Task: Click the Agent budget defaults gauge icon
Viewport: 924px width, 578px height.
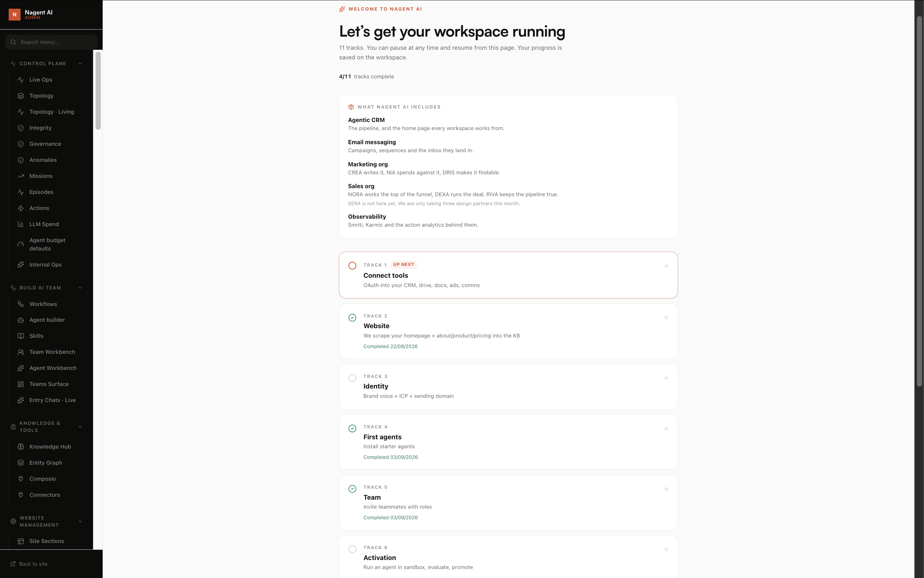Action: tap(21, 244)
